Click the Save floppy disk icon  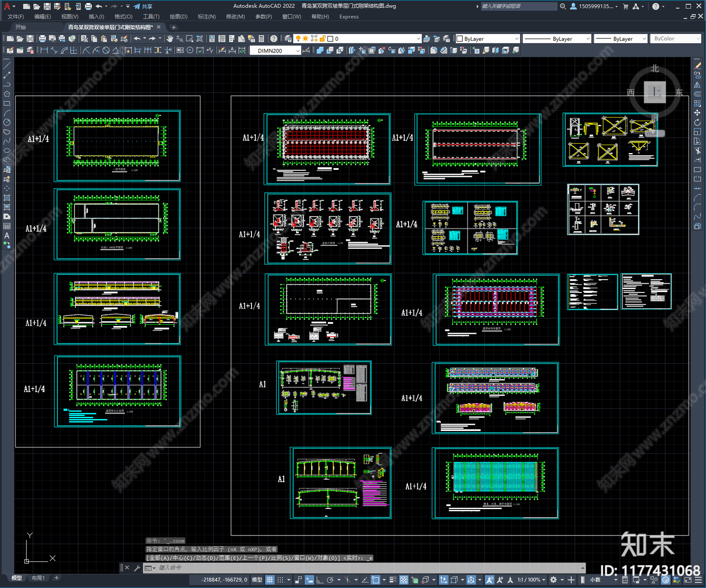[x=30, y=39]
